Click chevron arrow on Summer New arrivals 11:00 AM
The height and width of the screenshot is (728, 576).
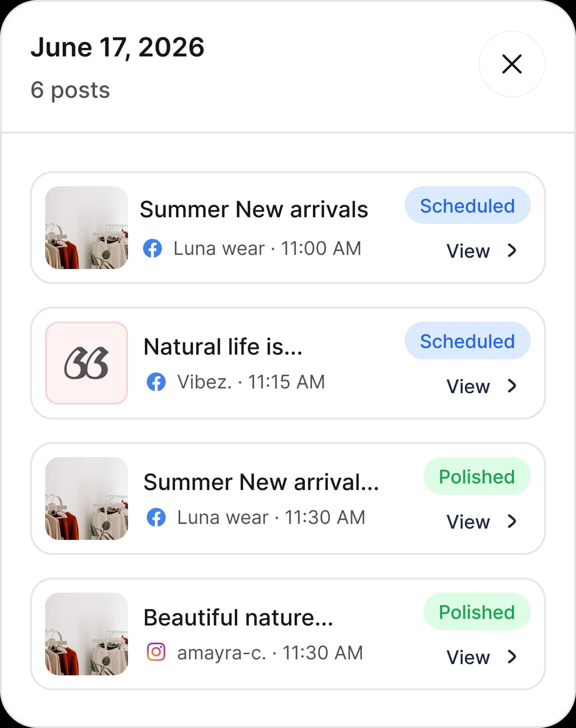tap(512, 251)
